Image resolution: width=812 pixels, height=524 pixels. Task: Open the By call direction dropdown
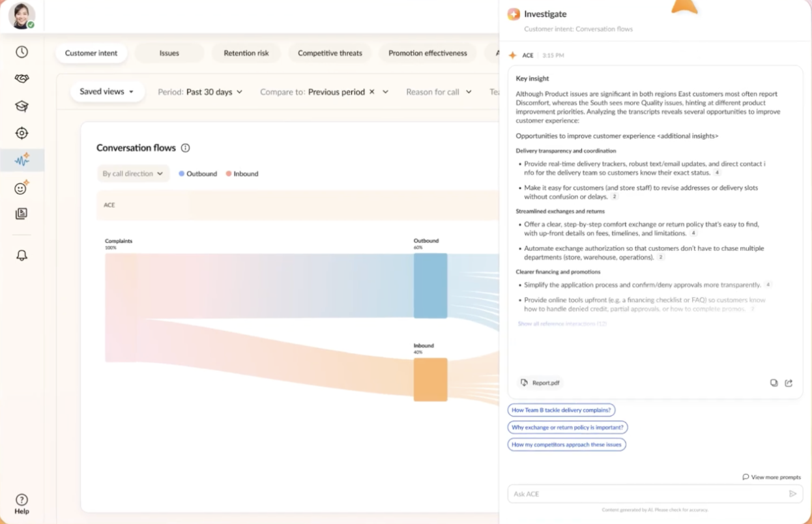tap(133, 173)
